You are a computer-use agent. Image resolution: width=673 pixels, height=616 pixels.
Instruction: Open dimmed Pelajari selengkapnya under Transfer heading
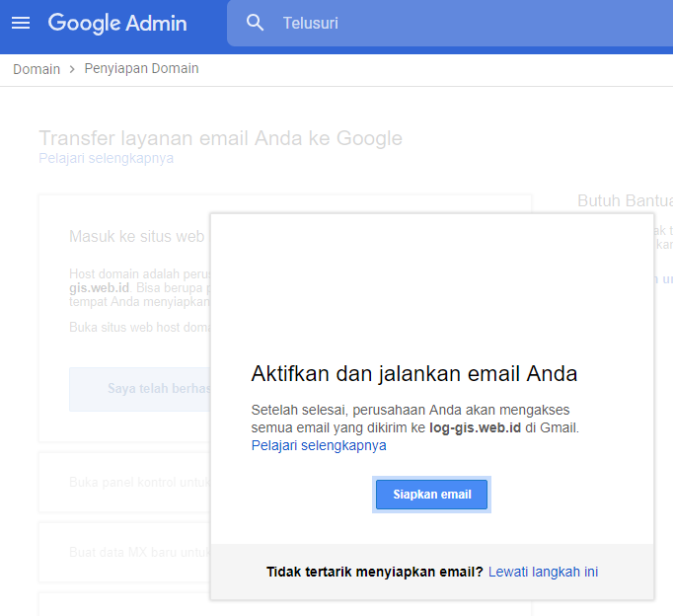[x=106, y=158]
